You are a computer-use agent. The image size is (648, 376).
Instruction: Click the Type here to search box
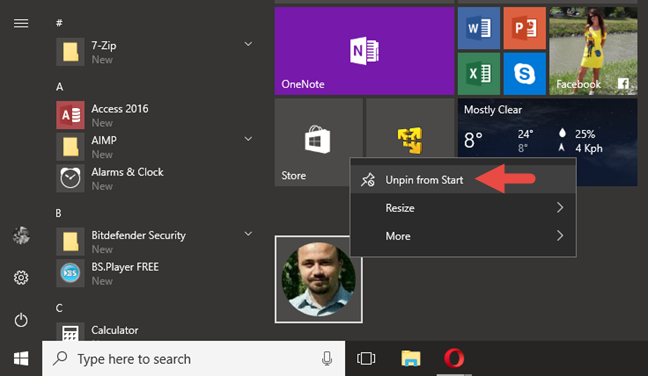point(193,359)
